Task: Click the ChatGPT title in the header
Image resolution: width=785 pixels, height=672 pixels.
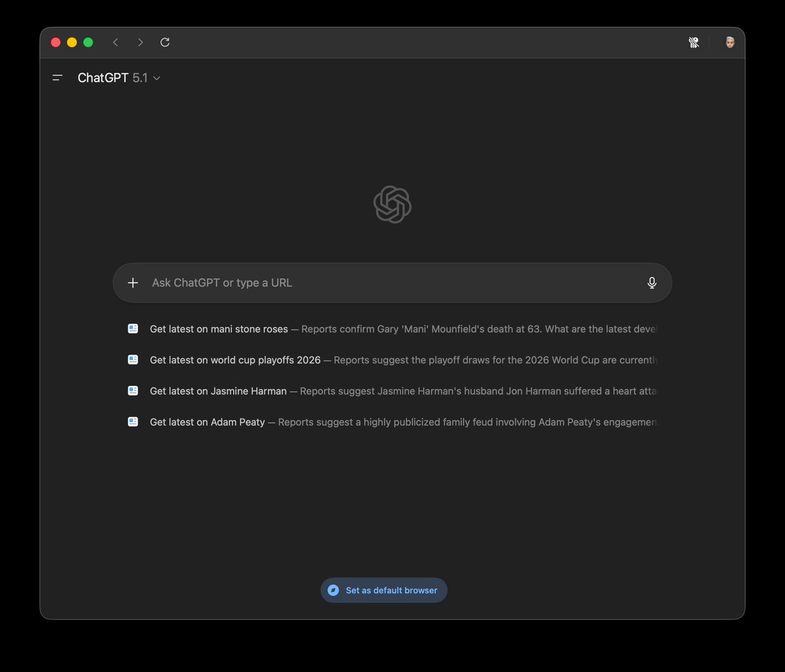Action: click(103, 77)
